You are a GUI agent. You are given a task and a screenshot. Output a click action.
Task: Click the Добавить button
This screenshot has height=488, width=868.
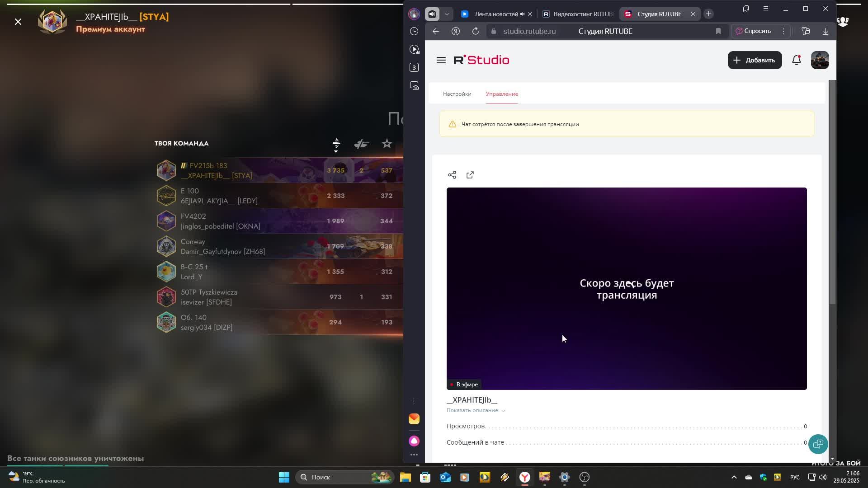(755, 60)
